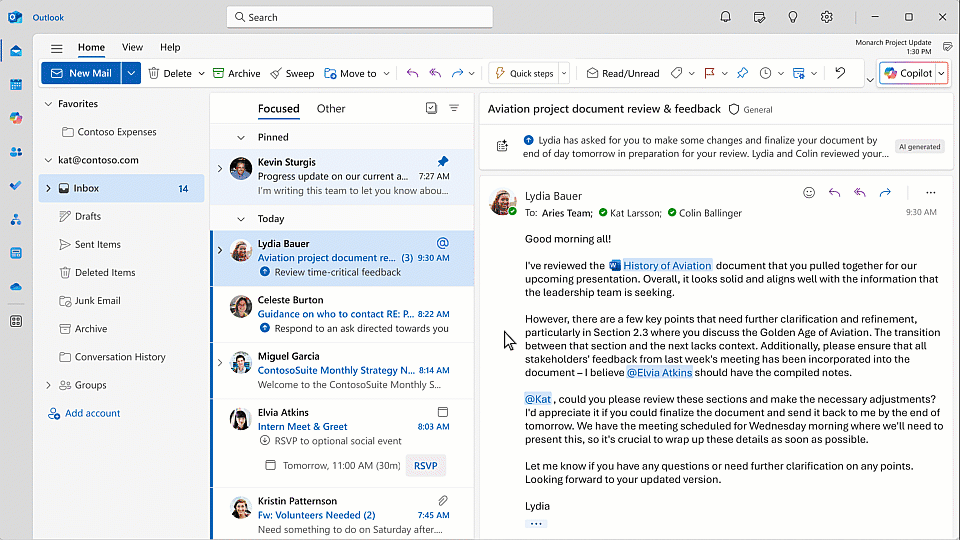The image size is (960, 540).
Task: Reply using arrow in reading pane header
Action: [x=834, y=193]
